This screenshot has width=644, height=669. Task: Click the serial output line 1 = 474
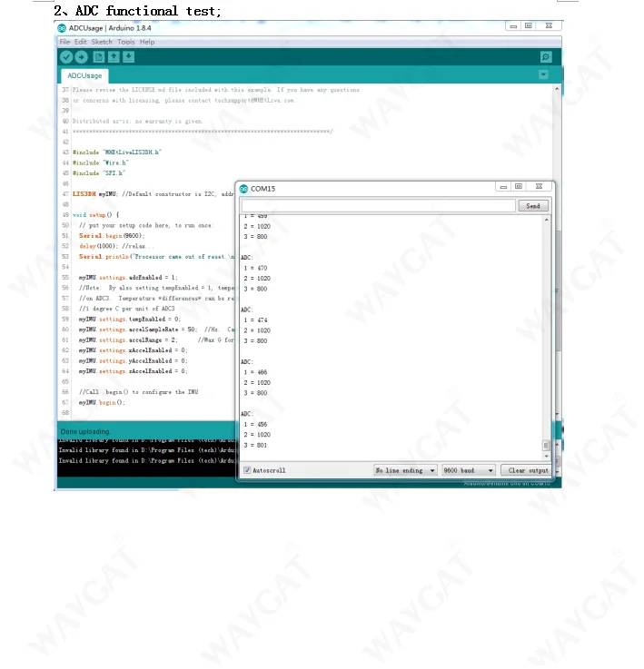pyautogui.click(x=255, y=320)
